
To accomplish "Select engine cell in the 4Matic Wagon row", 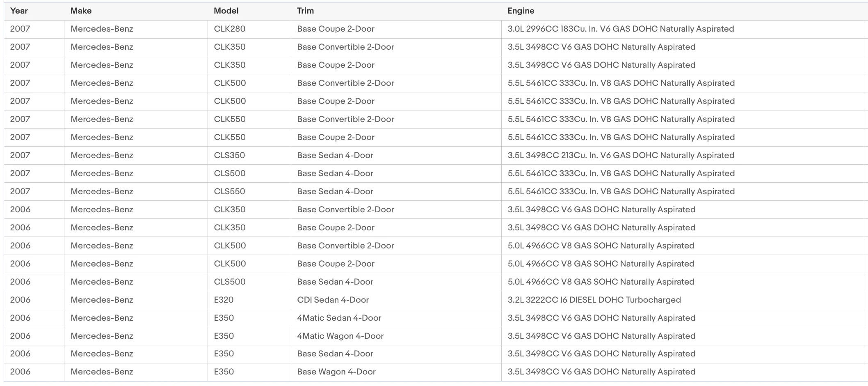I will pyautogui.click(x=683, y=336).
